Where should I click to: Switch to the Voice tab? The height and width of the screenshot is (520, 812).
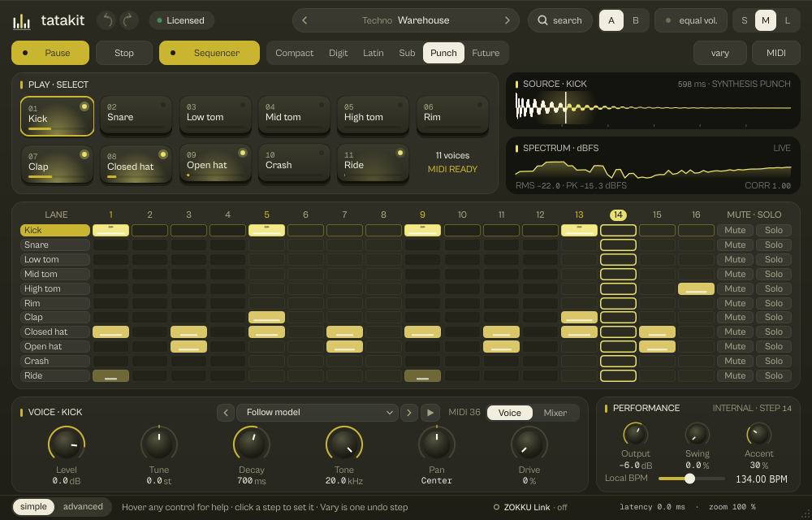click(510, 413)
